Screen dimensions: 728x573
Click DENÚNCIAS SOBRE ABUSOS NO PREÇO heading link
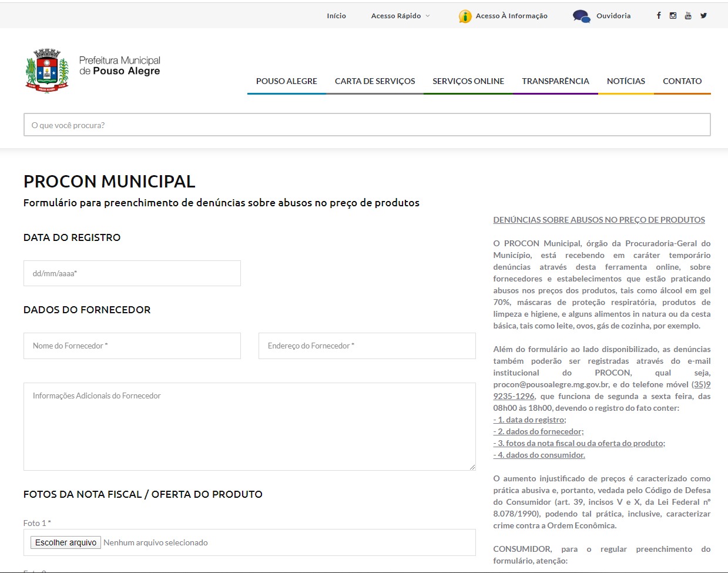coord(599,220)
